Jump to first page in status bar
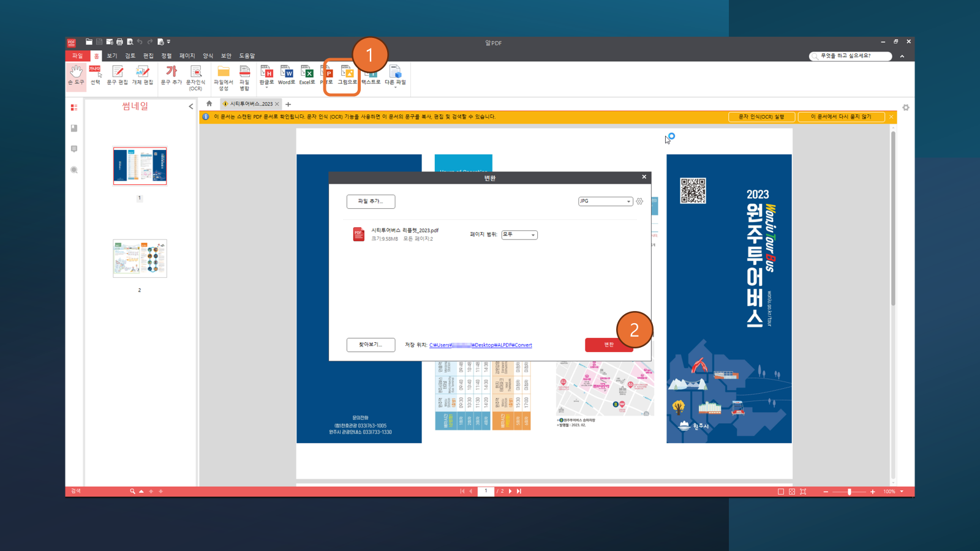This screenshot has width=980, height=551. [x=462, y=491]
